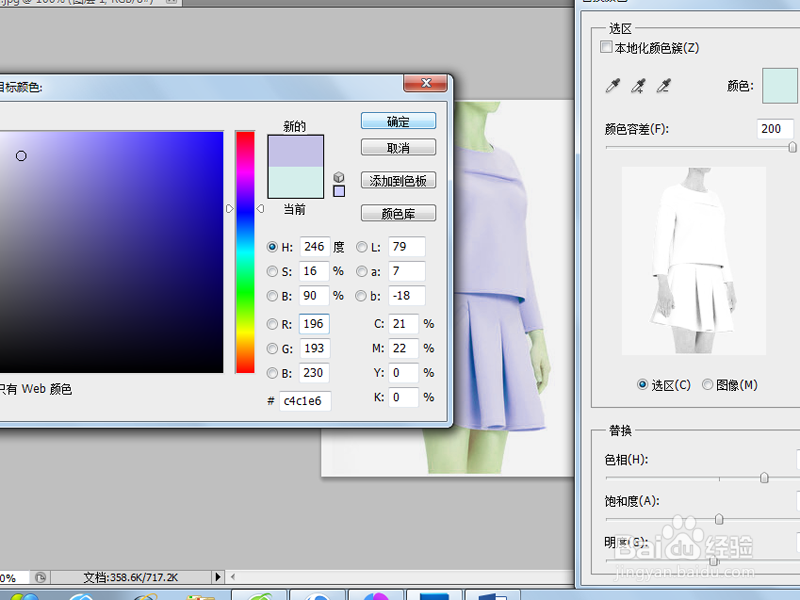Click the 添加到色板 button
Screen dimensions: 800x600
[x=398, y=180]
